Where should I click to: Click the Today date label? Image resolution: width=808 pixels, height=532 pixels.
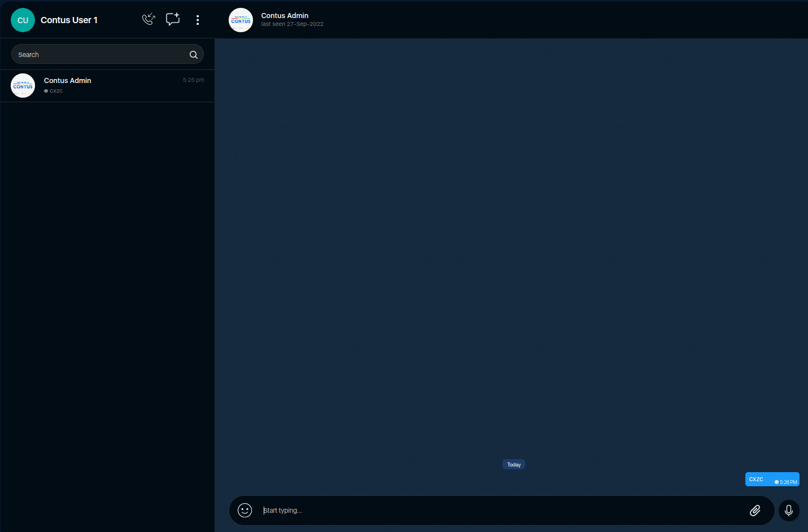pos(514,465)
